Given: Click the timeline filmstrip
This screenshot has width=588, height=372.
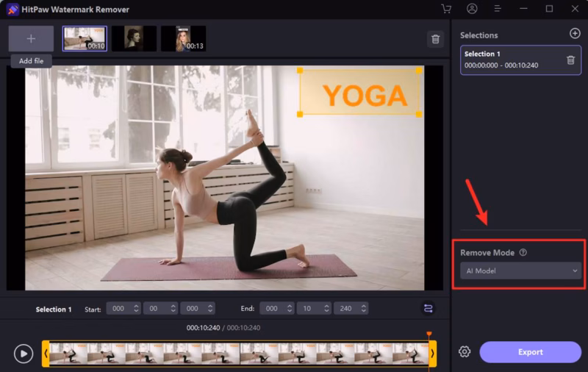Looking at the screenshot, I should click(239, 353).
